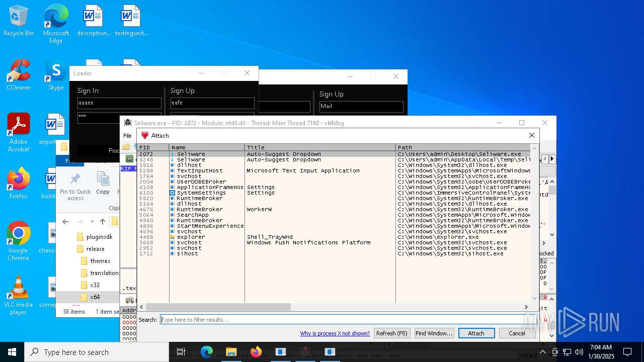Sort process list by Name column
644x362 pixels.
207,147
